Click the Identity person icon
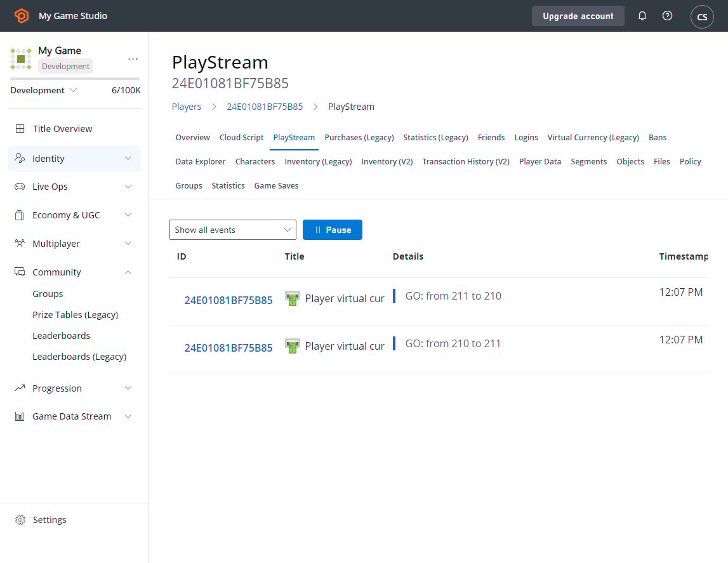 [x=20, y=158]
